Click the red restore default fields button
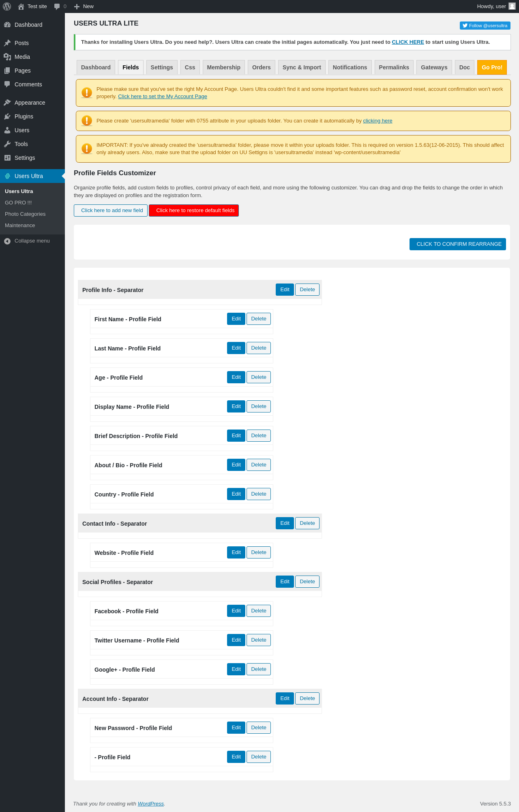The height and width of the screenshot is (812, 519). click(x=194, y=211)
